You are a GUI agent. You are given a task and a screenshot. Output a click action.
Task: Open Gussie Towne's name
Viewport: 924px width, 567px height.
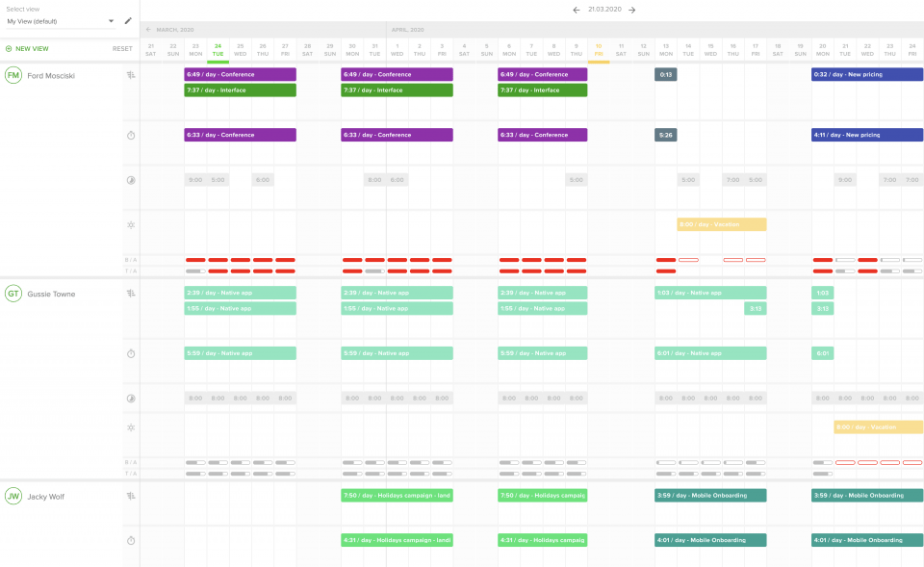(51, 295)
